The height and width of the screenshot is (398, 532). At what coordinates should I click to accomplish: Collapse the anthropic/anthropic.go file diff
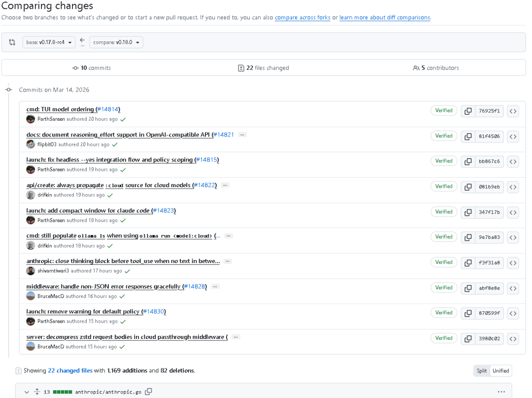pyautogui.click(x=27, y=392)
